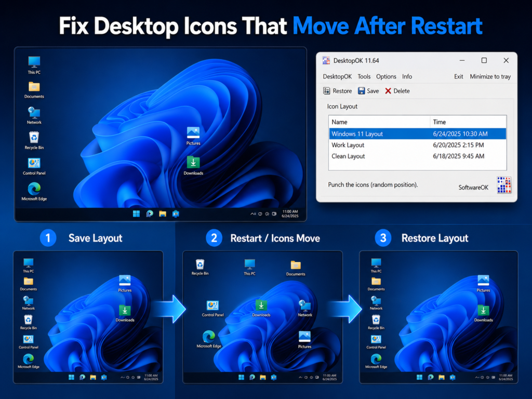Image resolution: width=532 pixels, height=399 pixels.
Task: Select the Clean Layout row
Action: point(417,156)
